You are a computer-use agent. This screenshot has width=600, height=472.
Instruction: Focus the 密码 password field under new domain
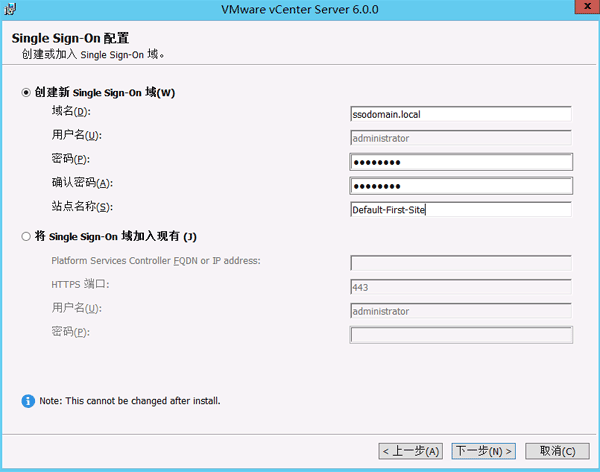460,162
